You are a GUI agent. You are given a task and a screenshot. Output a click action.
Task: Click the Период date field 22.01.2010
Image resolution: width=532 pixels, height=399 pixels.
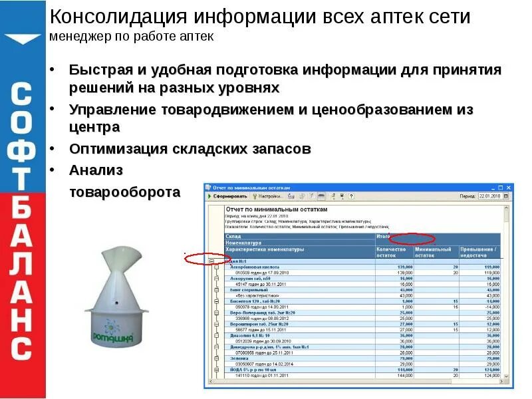tap(490, 196)
